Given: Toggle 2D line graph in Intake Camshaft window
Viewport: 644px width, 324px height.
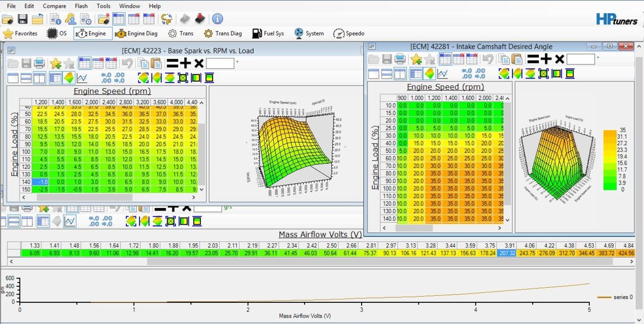Looking at the screenshot, I should [x=442, y=74].
